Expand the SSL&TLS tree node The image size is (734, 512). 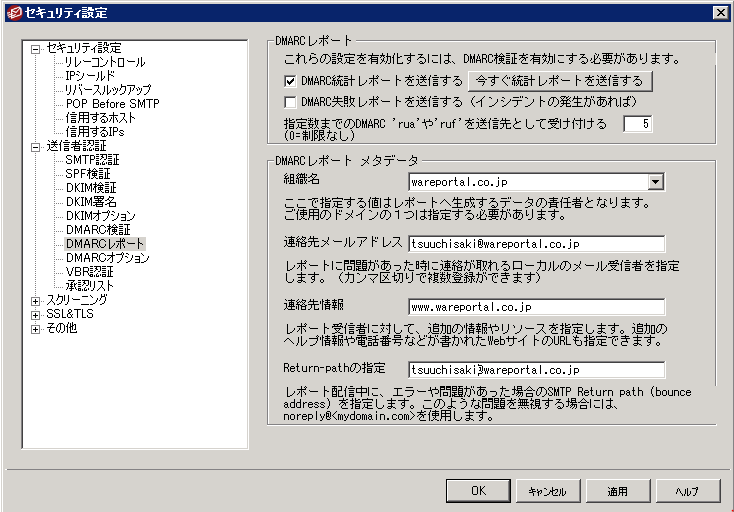click(37, 314)
